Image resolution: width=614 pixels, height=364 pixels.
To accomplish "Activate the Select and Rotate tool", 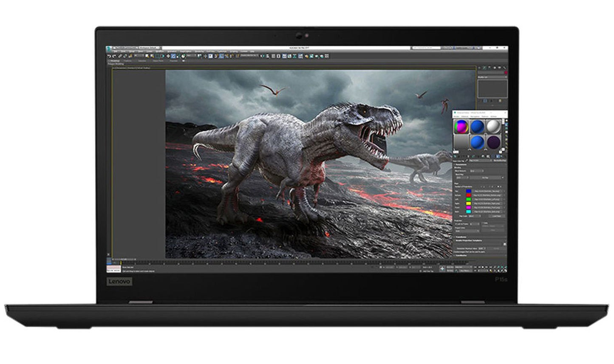I will pos(173,56).
